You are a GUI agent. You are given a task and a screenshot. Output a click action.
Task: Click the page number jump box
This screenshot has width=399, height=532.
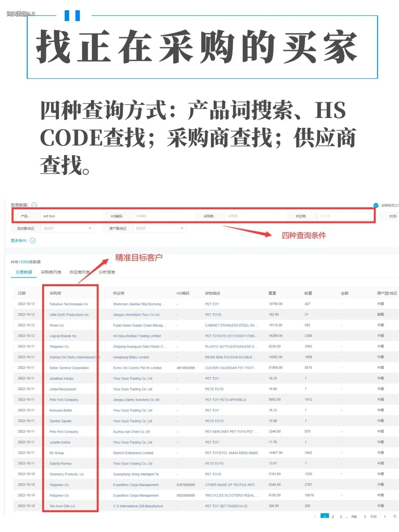tap(385, 516)
